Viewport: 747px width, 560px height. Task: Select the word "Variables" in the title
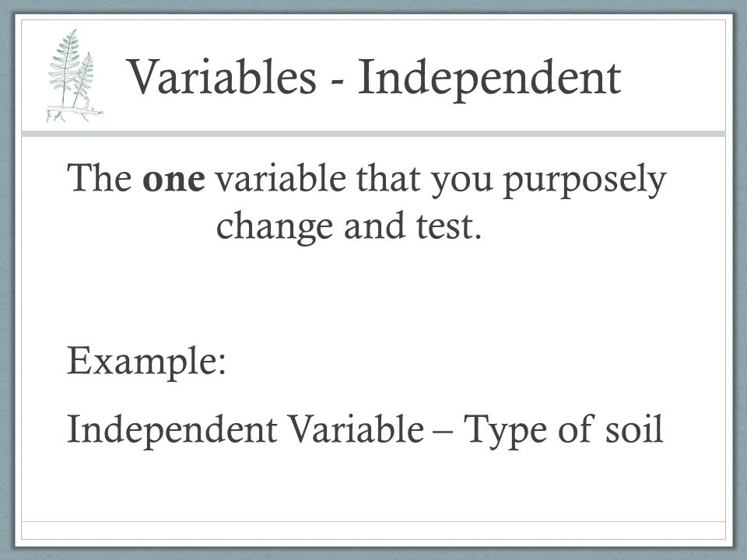point(223,76)
